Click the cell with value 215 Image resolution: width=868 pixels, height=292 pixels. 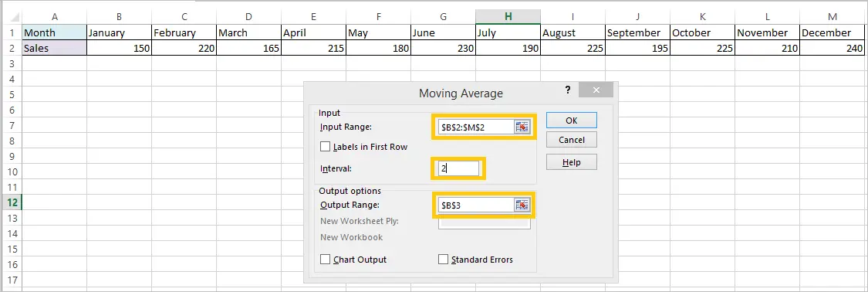(x=313, y=48)
